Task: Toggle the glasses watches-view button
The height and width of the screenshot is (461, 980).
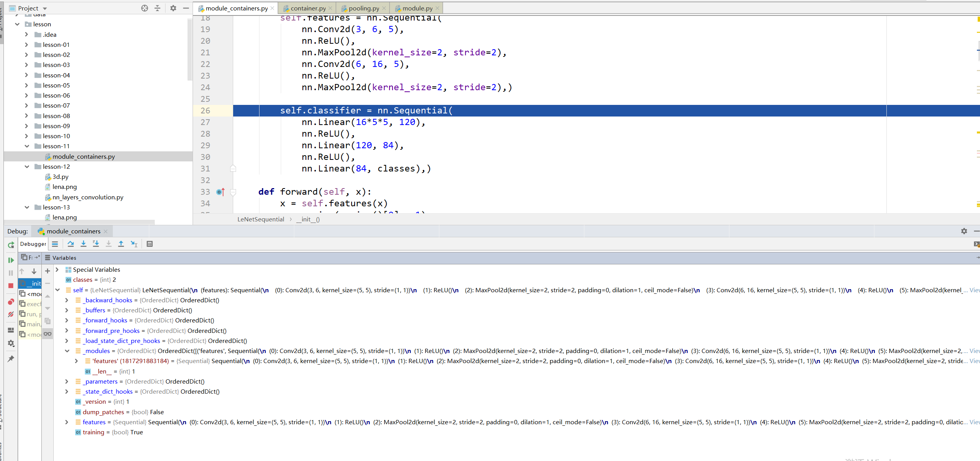Action: point(48,334)
